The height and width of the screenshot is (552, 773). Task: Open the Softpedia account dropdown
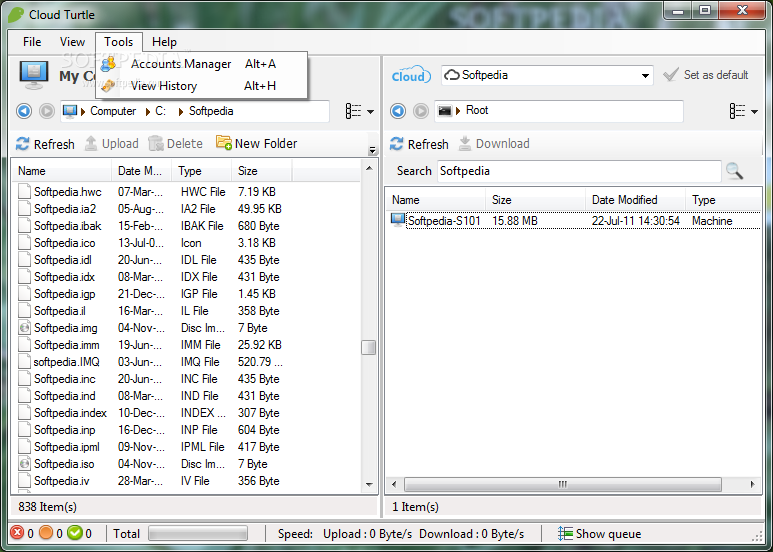point(645,75)
